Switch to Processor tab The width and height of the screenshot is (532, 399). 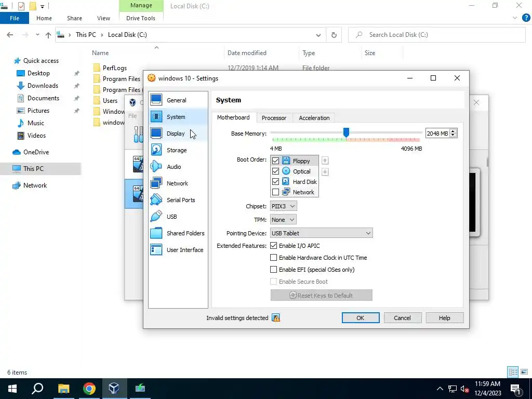pyautogui.click(x=274, y=118)
